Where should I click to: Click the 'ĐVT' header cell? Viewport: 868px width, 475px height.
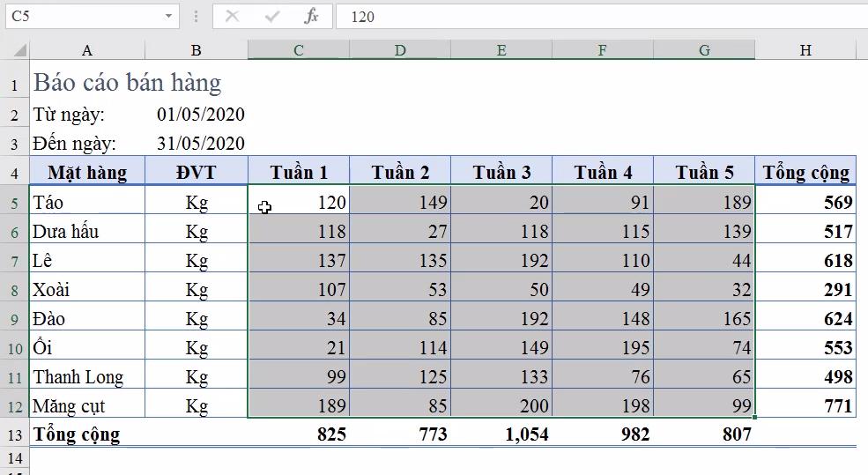[196, 172]
